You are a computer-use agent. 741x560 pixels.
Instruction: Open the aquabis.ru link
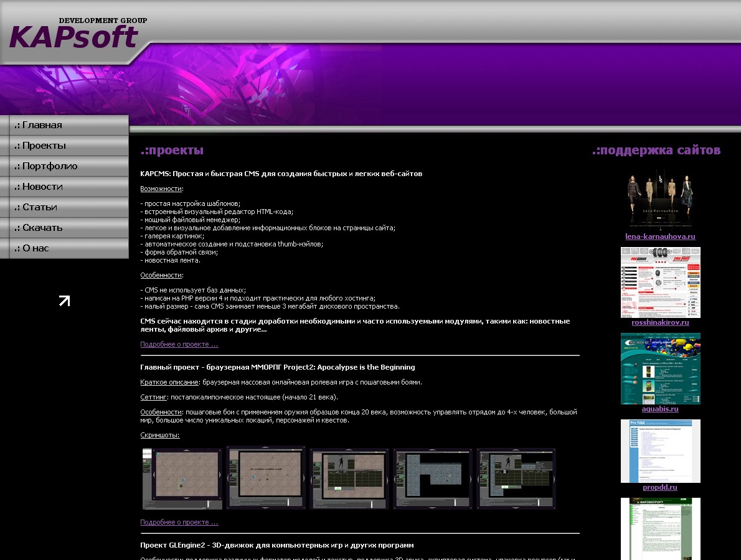click(660, 409)
